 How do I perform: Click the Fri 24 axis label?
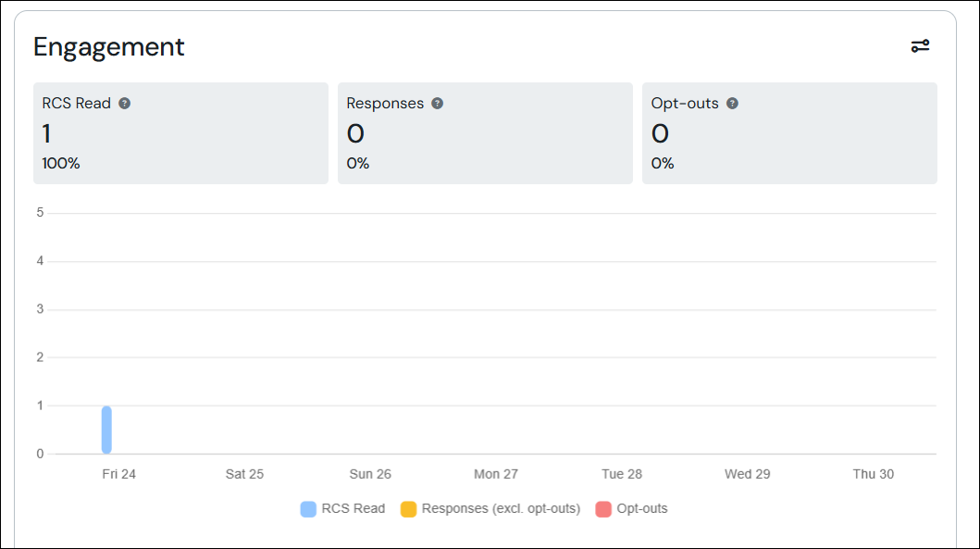pos(118,474)
